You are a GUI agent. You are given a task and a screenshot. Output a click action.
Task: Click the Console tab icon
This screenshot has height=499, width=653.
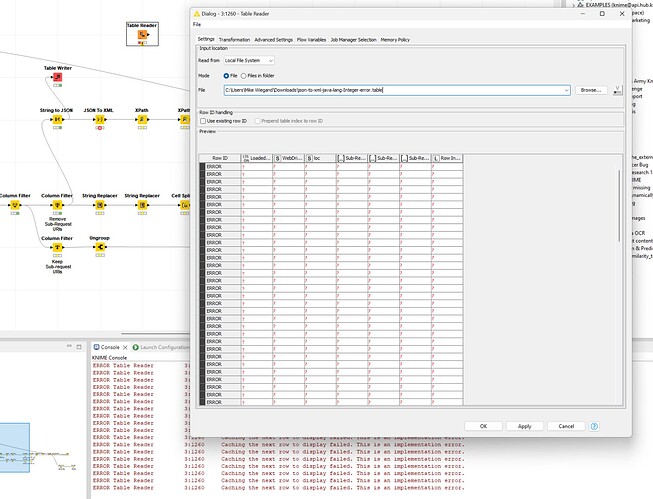pyautogui.click(x=96, y=347)
